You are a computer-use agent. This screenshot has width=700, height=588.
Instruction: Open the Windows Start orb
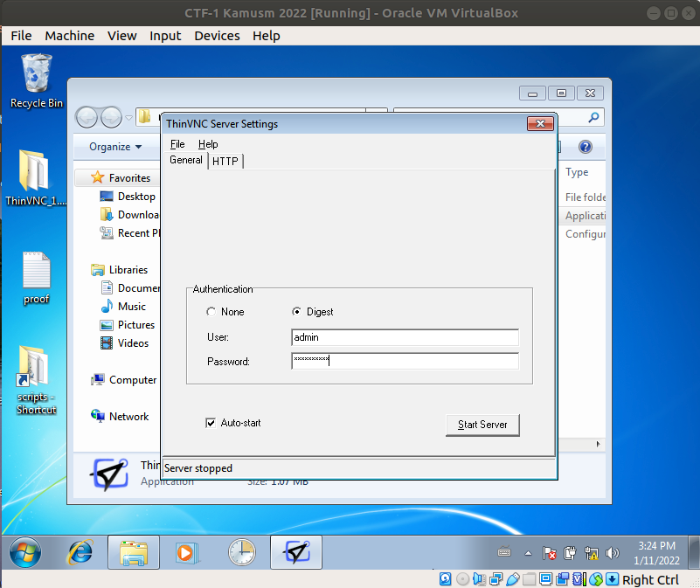pos(25,552)
